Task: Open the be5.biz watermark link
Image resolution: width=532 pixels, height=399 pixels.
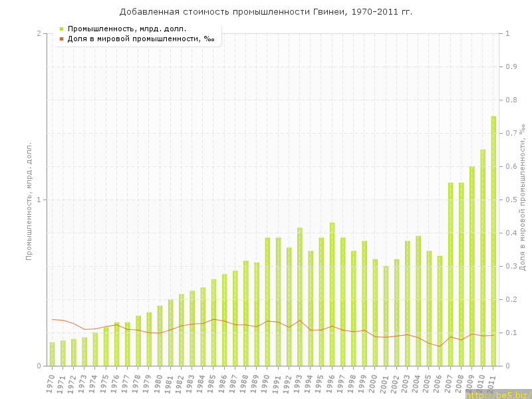Action: coord(498,394)
